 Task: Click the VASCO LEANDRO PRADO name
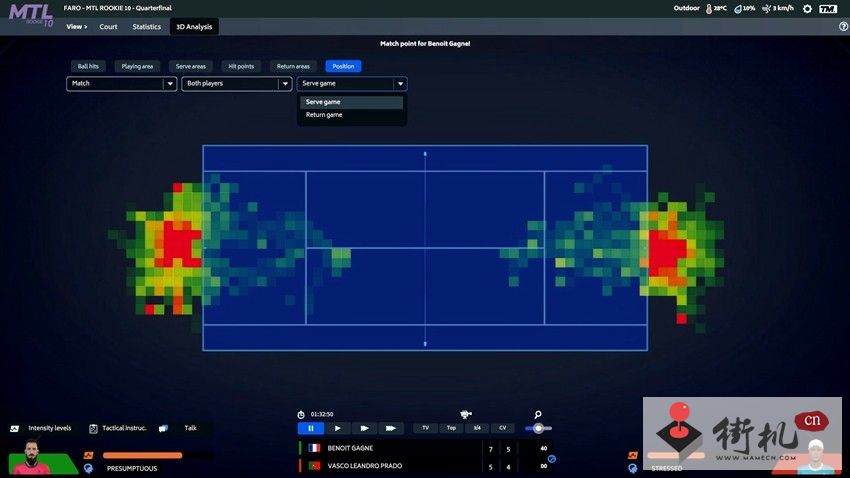click(x=365, y=466)
